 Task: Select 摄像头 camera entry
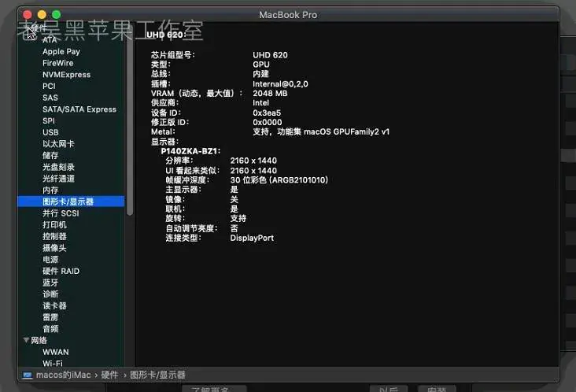(54, 248)
